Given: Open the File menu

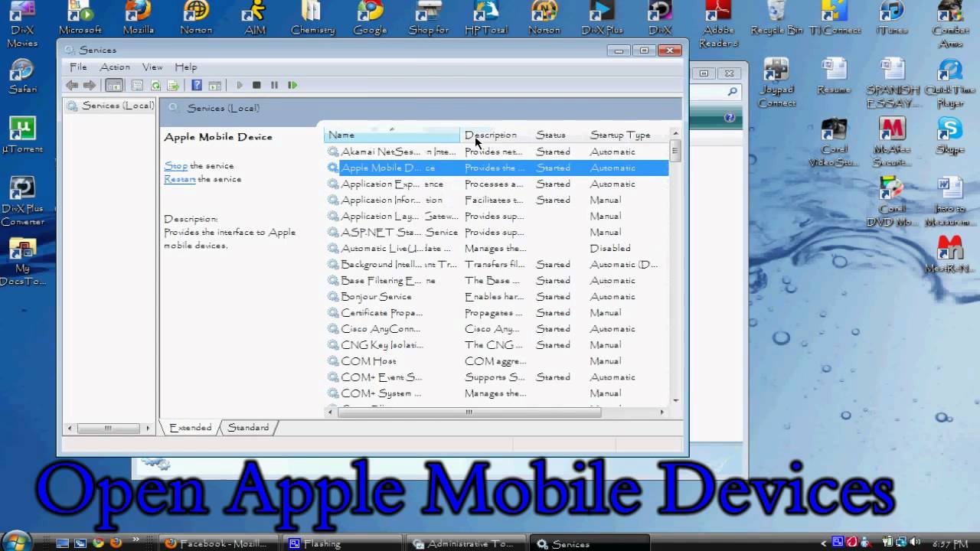Looking at the screenshot, I should 78,67.
